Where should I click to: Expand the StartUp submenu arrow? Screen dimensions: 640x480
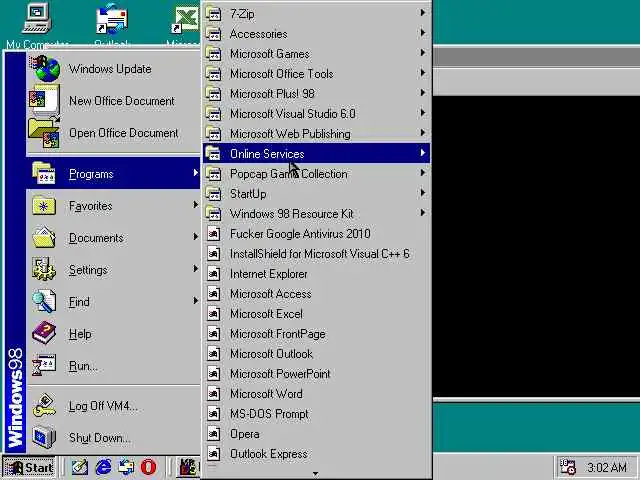(423, 193)
